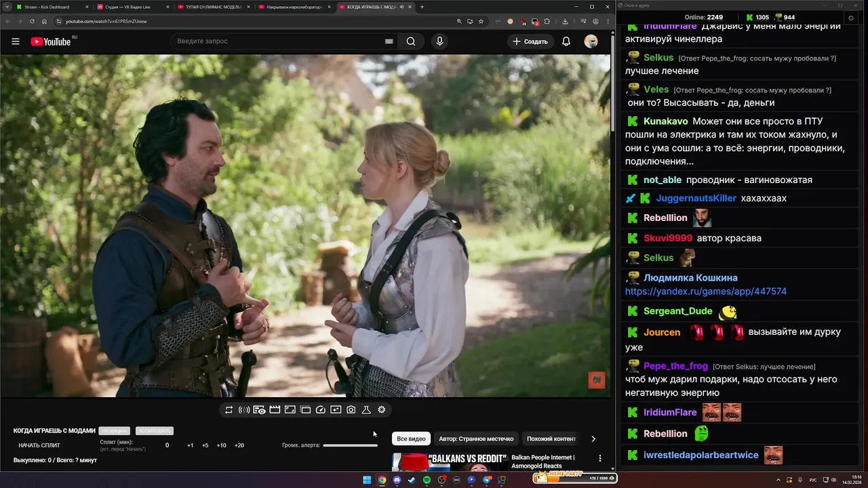Select the Похожий контент filter chip
The image size is (868, 488).
[x=551, y=439]
